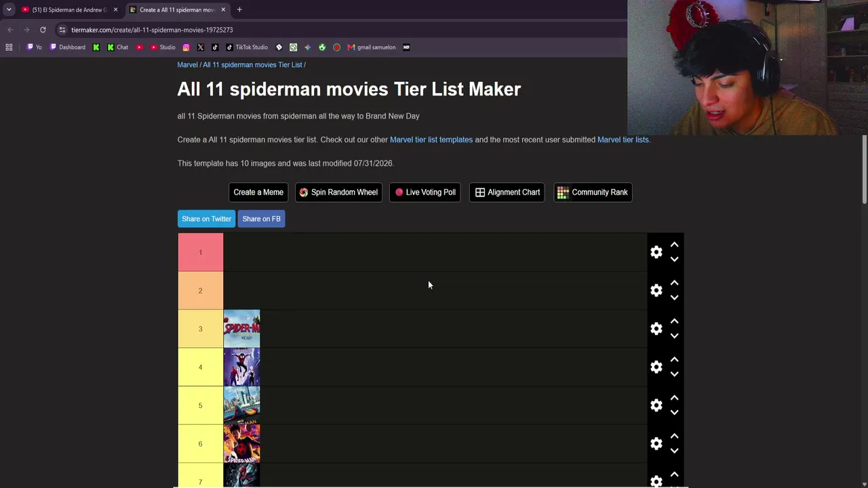This screenshot has width=868, height=488.
Task: Go forward to the next page
Action: [x=26, y=30]
